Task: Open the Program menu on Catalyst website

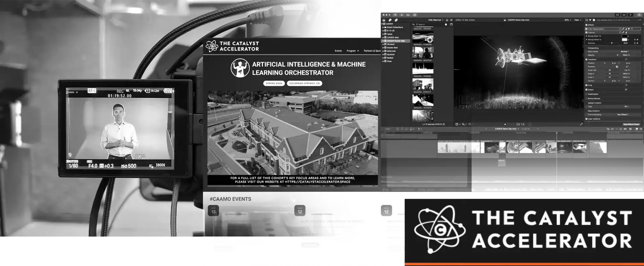Action: pyautogui.click(x=353, y=51)
